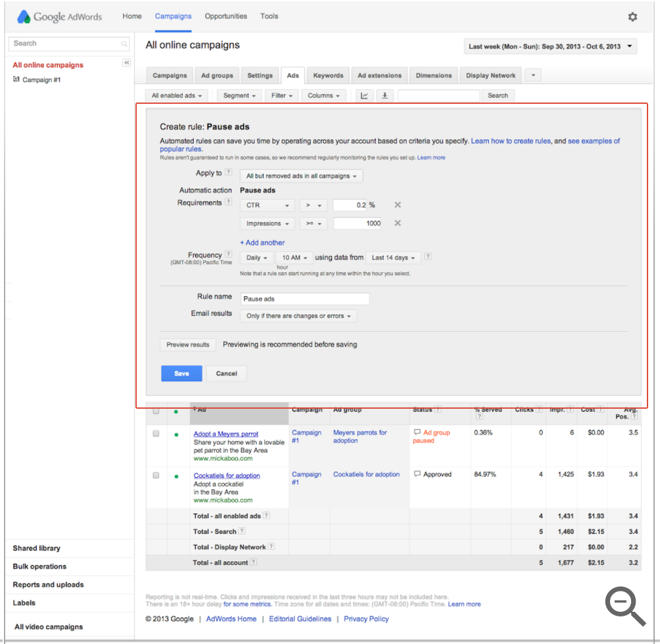This screenshot has height=644, width=660.
Task: Open the Apply to campaigns dropdown
Action: click(x=301, y=176)
